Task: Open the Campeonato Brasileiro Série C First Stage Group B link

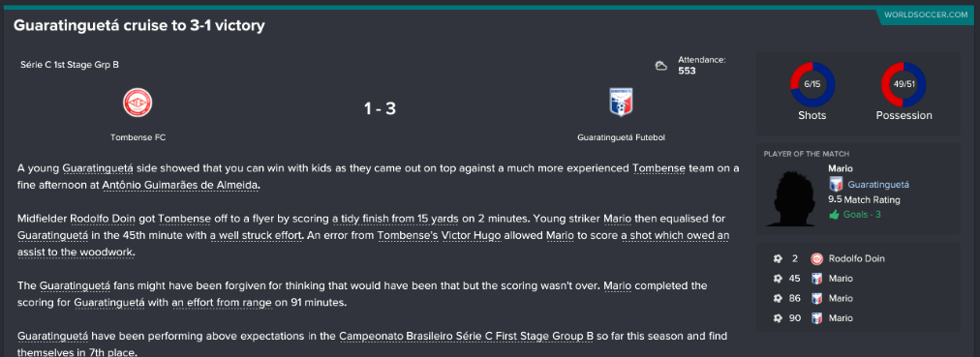Action: point(466,337)
